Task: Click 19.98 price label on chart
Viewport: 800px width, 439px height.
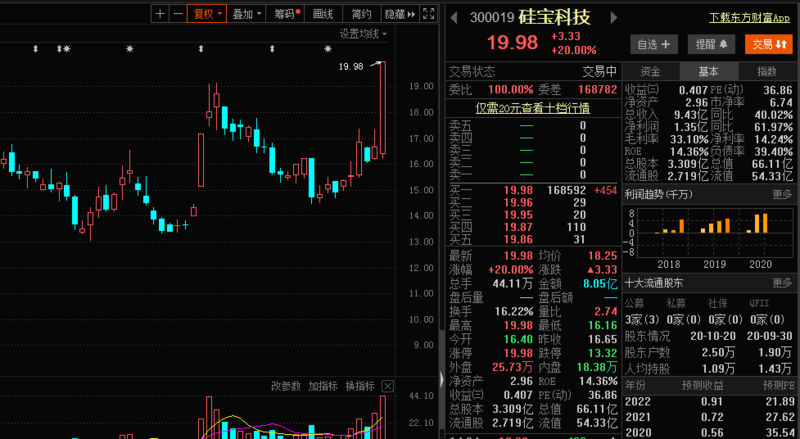Action: click(351, 66)
